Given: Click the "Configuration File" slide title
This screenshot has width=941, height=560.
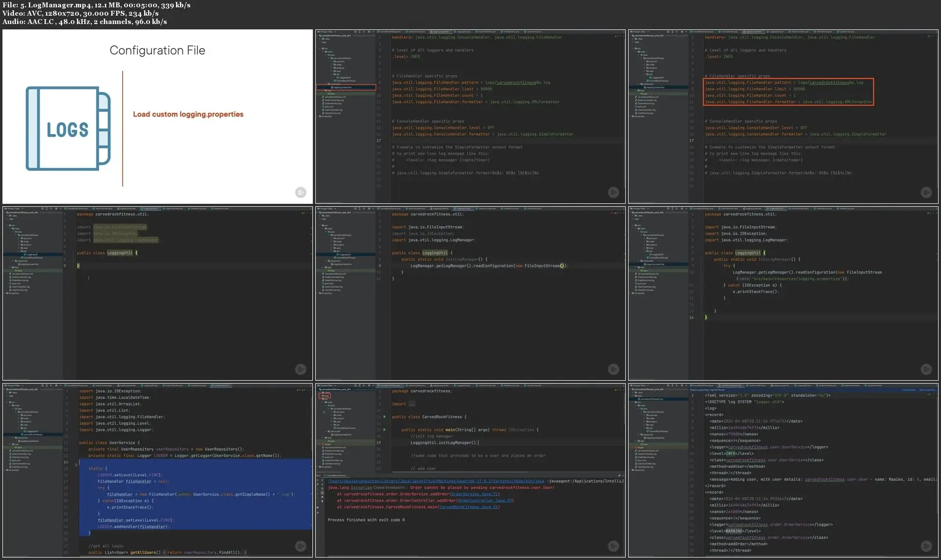Looking at the screenshot, I should pos(157,50).
